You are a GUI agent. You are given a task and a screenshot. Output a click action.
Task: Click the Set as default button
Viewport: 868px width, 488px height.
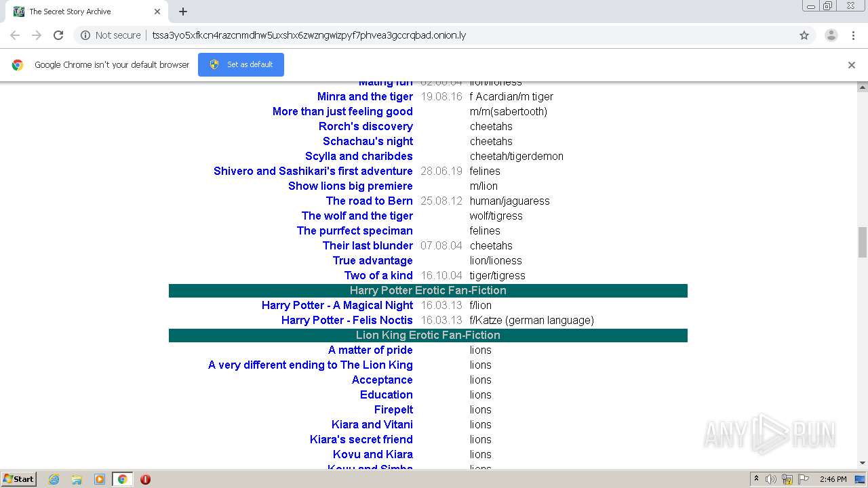tap(241, 64)
